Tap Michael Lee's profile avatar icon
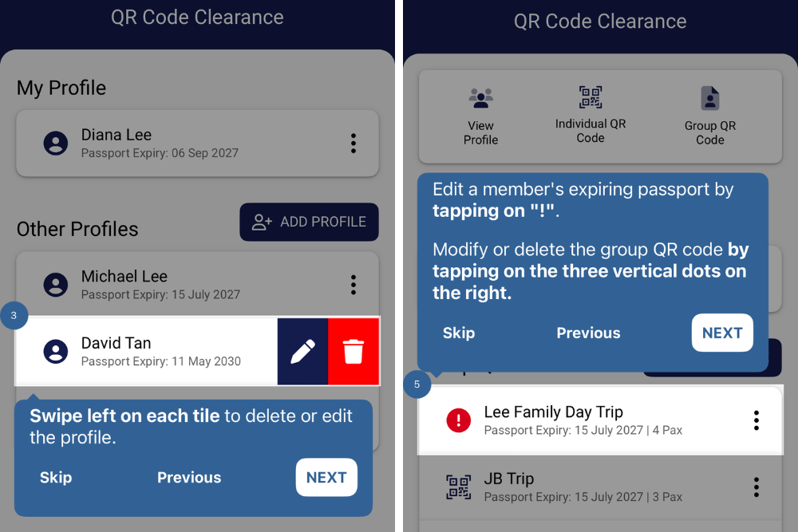Screen dimensions: 798x532 pyautogui.click(x=55, y=285)
